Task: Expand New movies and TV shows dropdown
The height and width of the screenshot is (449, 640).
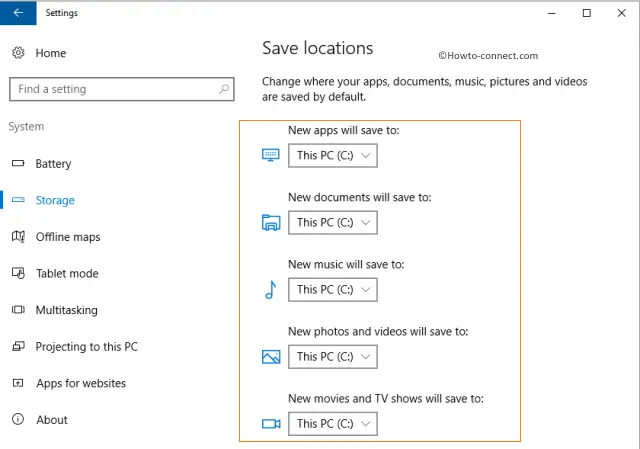Action: pos(333,423)
